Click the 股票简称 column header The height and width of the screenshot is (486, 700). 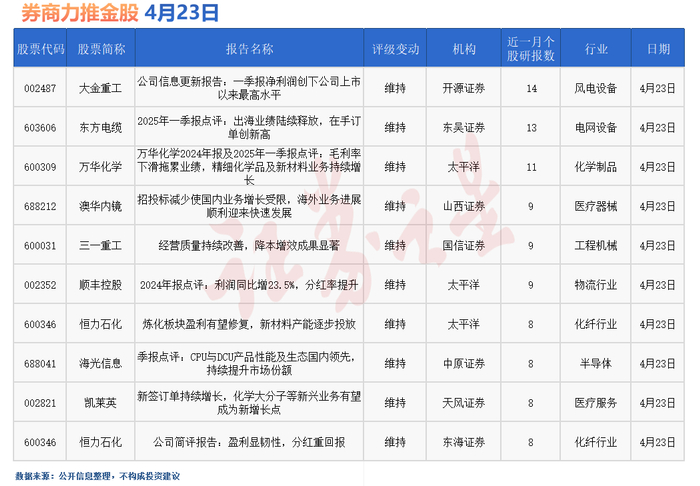click(x=101, y=49)
